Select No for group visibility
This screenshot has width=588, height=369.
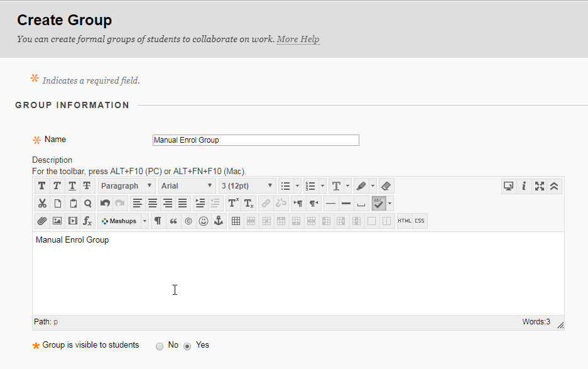[x=160, y=346]
